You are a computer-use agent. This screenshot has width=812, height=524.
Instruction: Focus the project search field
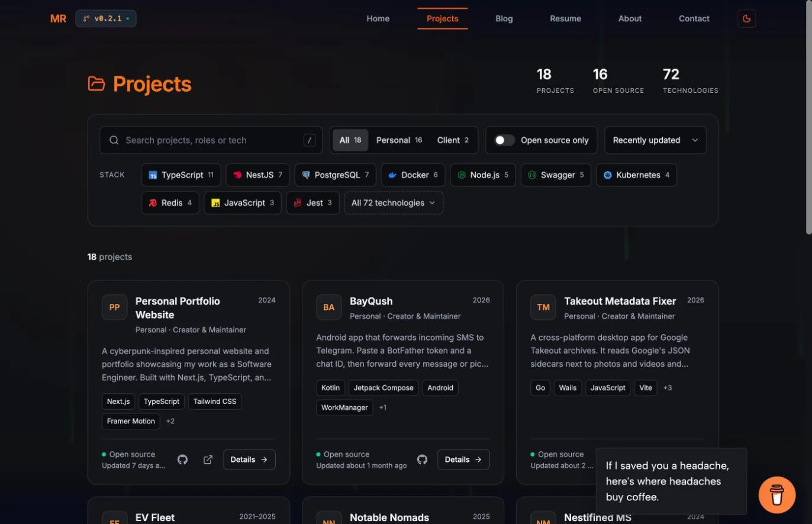[211, 140]
